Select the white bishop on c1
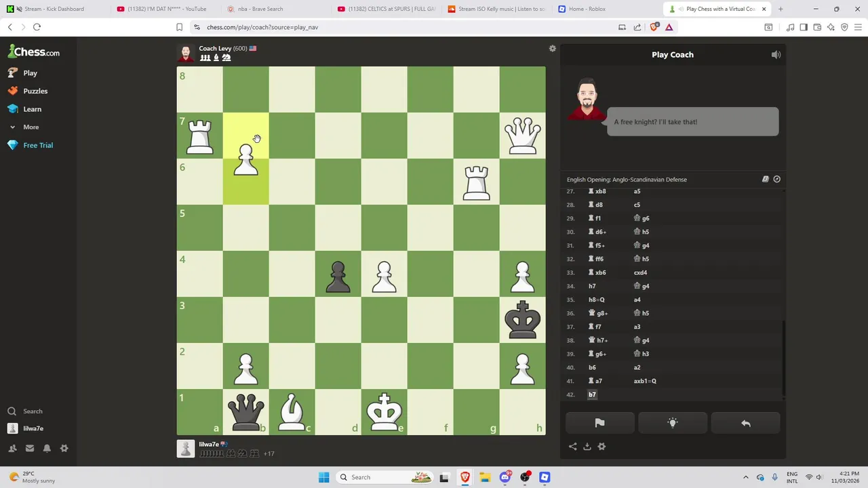868x488 pixels. pyautogui.click(x=292, y=412)
